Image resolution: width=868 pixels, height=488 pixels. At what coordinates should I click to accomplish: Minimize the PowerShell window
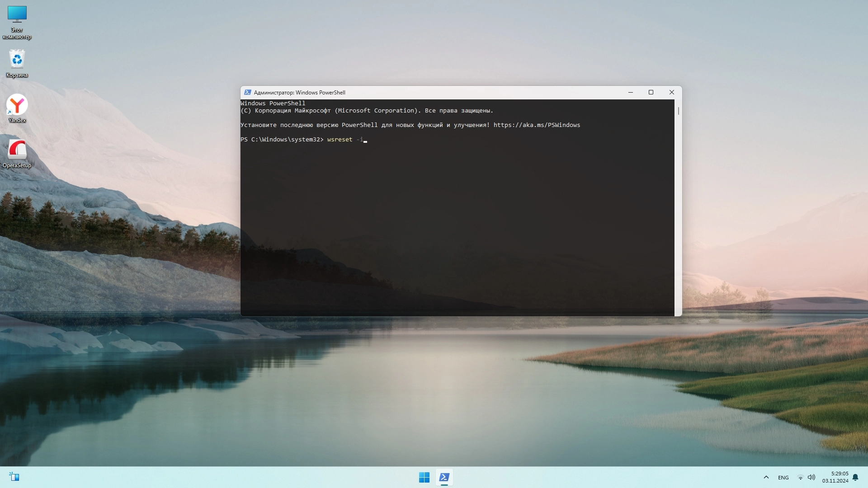(x=630, y=92)
